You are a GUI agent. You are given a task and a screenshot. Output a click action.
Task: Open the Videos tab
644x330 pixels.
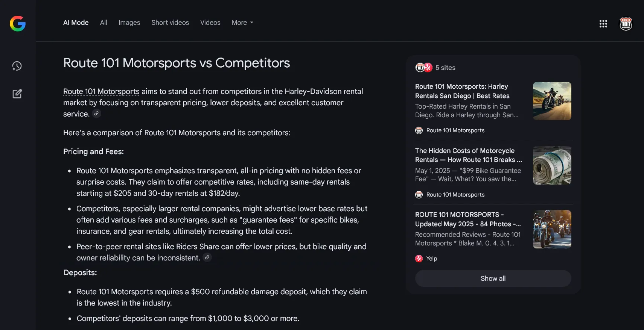tap(210, 23)
